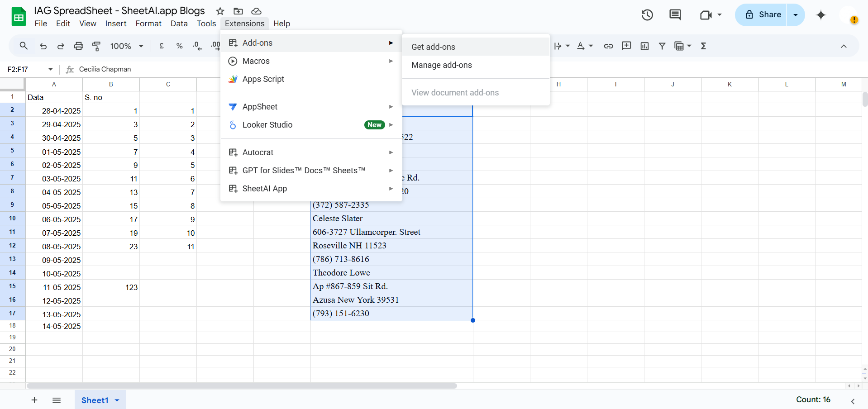Expand GPT for Slides Docs Sheets submenu
This screenshot has width=868, height=409.
coord(311,171)
